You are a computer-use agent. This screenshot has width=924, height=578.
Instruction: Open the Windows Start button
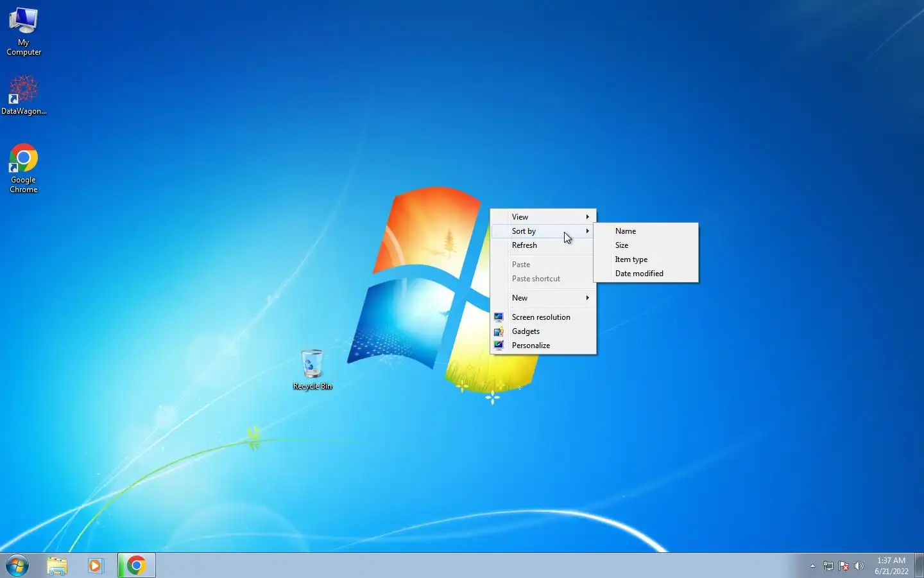tap(17, 566)
